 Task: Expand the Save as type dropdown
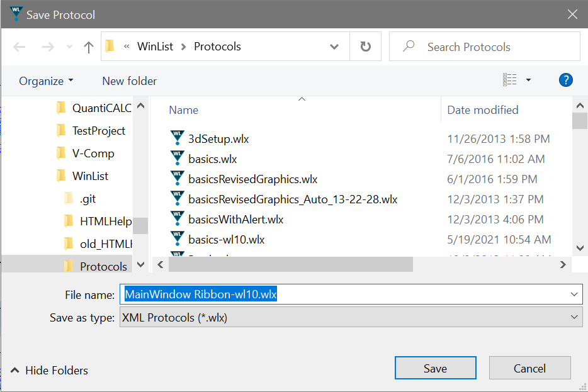574,318
